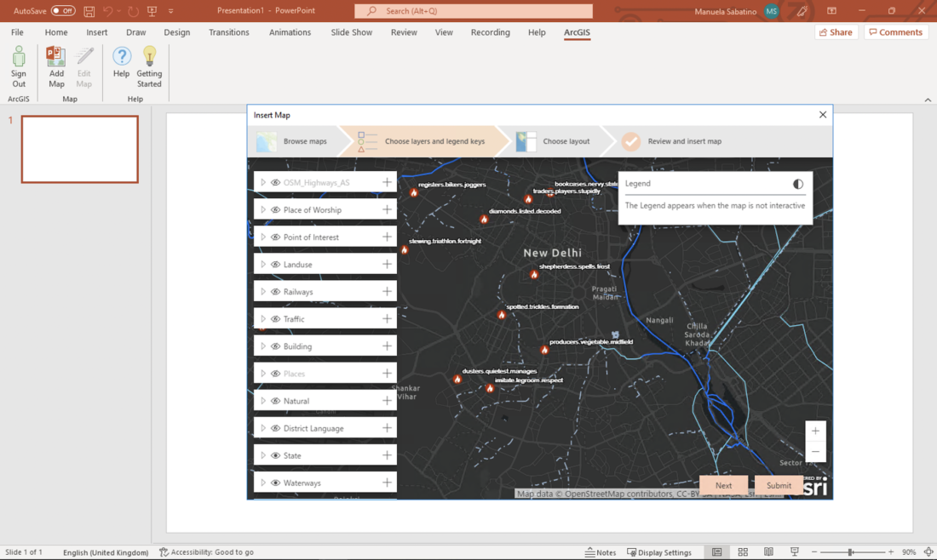Expand the District Language layer

pos(263,428)
